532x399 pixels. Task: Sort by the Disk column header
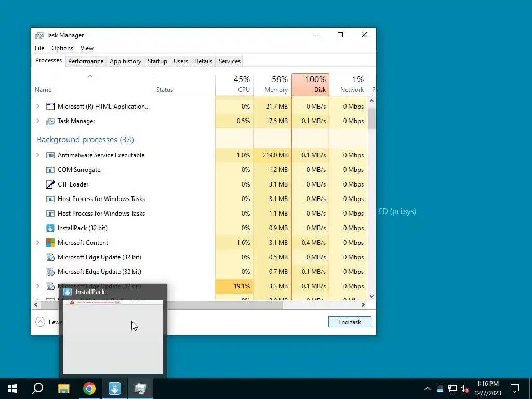[x=310, y=85]
